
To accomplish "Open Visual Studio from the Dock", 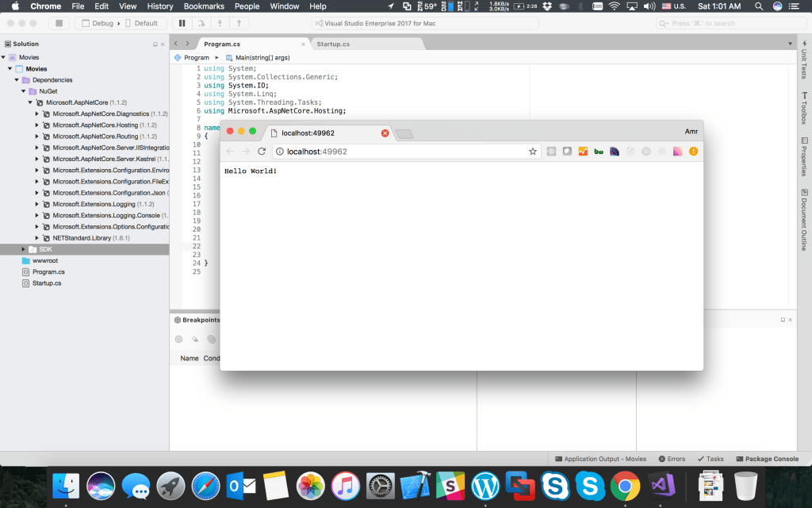I will [x=661, y=486].
